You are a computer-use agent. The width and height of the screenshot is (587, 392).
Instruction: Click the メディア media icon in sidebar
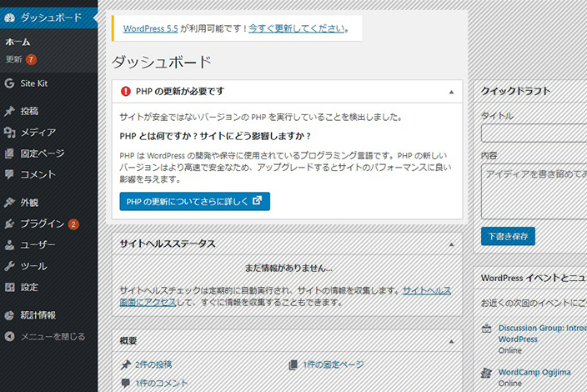point(9,133)
